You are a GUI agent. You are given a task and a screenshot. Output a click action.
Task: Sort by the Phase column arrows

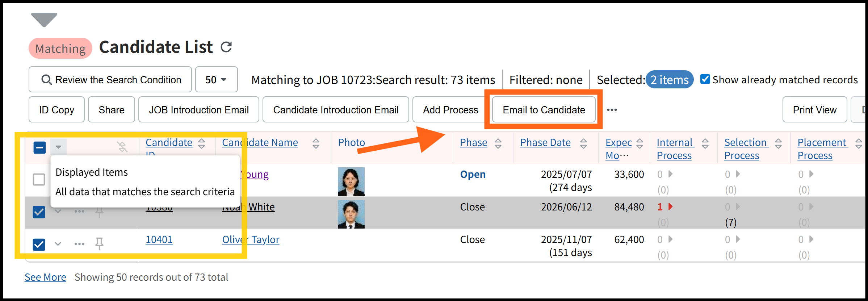498,143
